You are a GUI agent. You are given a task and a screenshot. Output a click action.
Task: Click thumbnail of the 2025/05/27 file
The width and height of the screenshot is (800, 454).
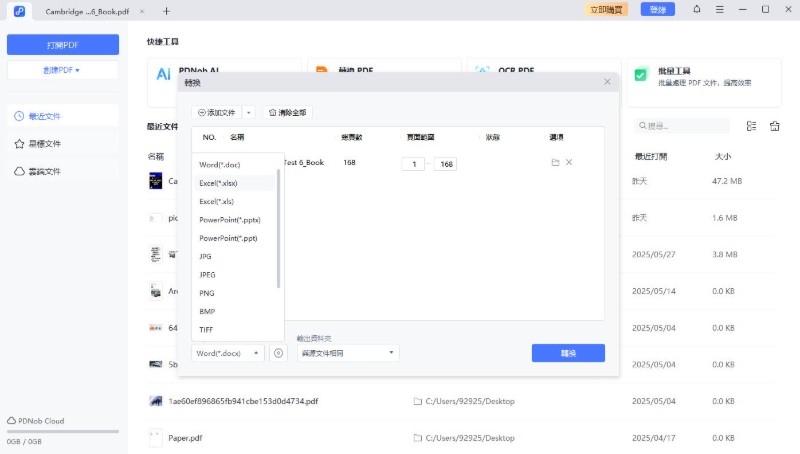(x=156, y=254)
